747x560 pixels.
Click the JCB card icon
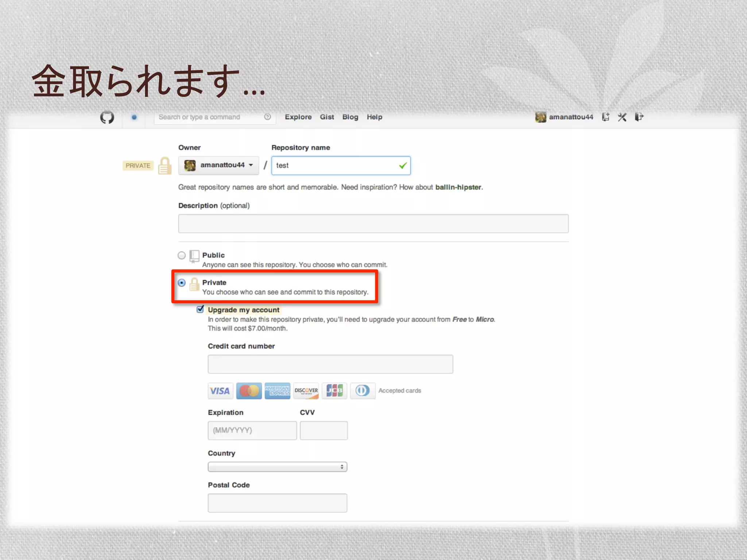point(334,391)
